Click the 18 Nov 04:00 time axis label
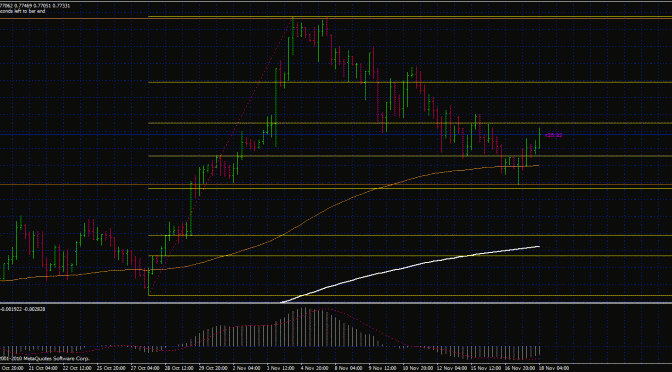The height and width of the screenshot is (372, 672). point(554,368)
